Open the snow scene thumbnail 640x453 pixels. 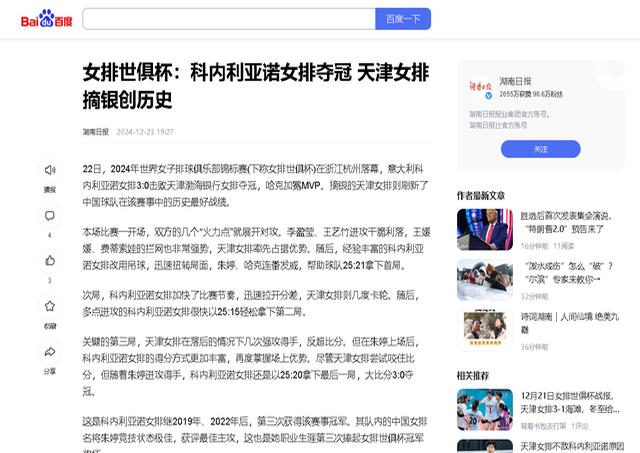tap(485, 280)
